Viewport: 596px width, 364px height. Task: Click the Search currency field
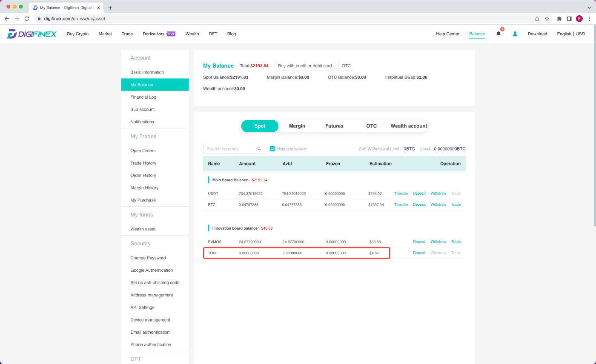(x=234, y=149)
